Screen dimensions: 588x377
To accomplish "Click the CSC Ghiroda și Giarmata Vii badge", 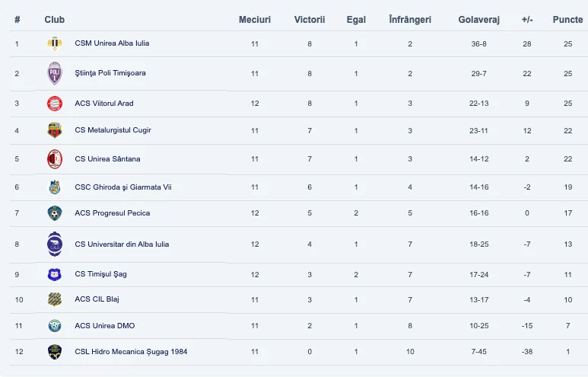I will tap(54, 187).
